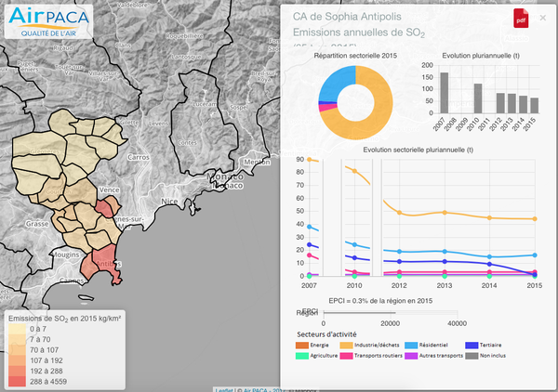Download the PDF report via the red icon

click(x=520, y=18)
